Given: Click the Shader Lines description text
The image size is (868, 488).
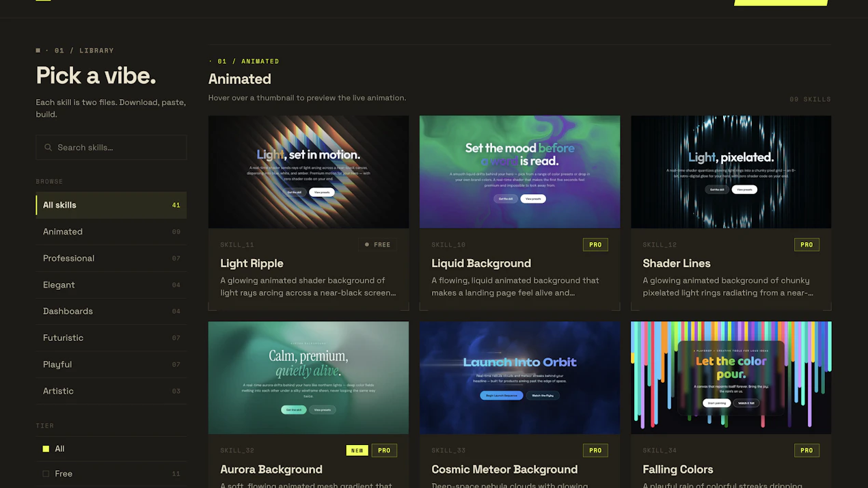Looking at the screenshot, I should click(728, 286).
